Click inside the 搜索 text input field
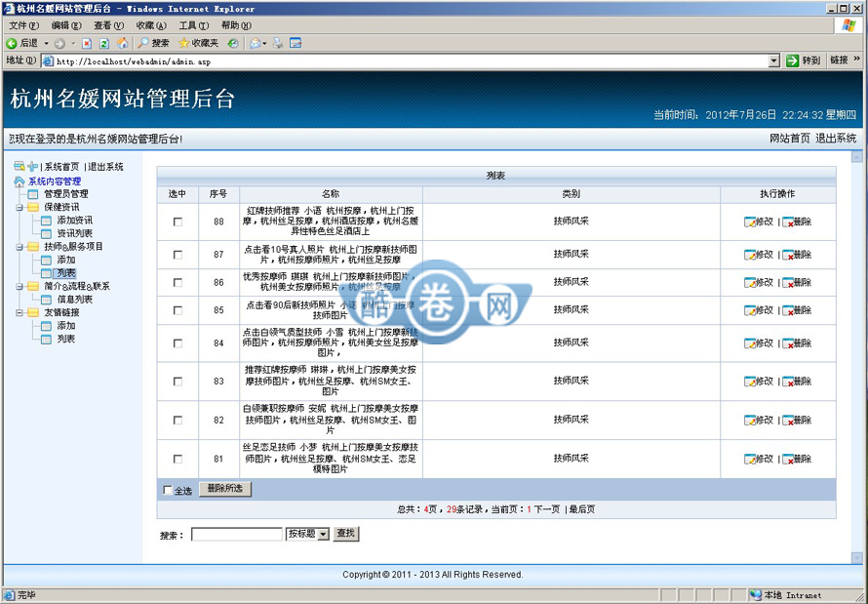868x604 pixels. [234, 534]
